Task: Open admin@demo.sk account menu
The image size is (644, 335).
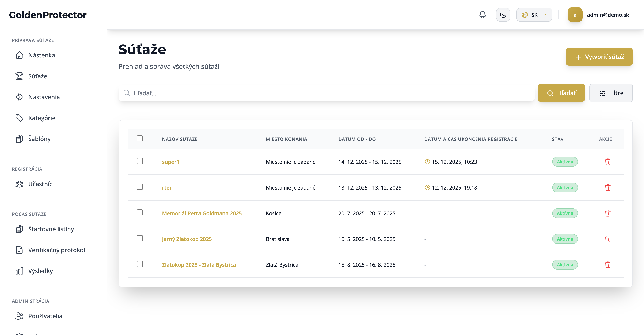Action: [x=608, y=15]
